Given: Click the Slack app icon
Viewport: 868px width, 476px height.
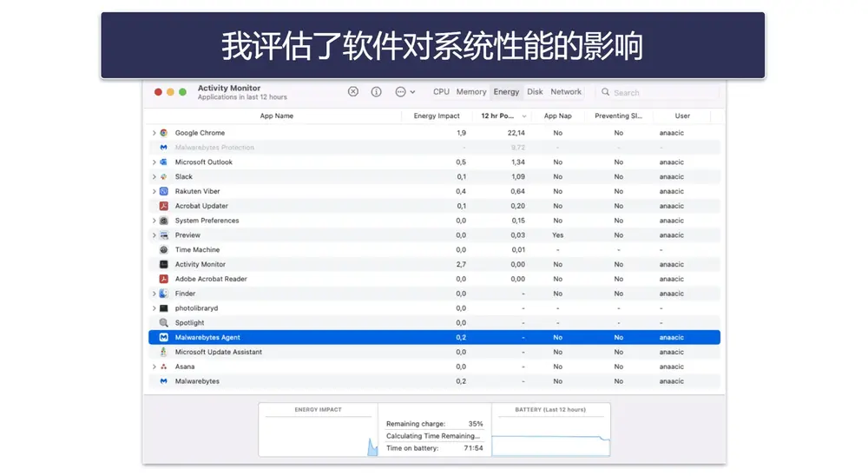Looking at the screenshot, I should coord(163,177).
